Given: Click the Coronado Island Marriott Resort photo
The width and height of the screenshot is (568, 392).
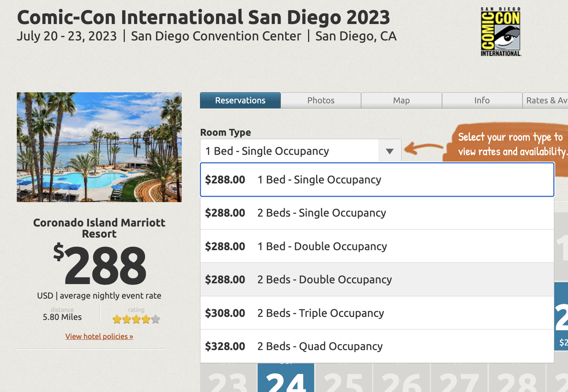Looking at the screenshot, I should point(99,147).
